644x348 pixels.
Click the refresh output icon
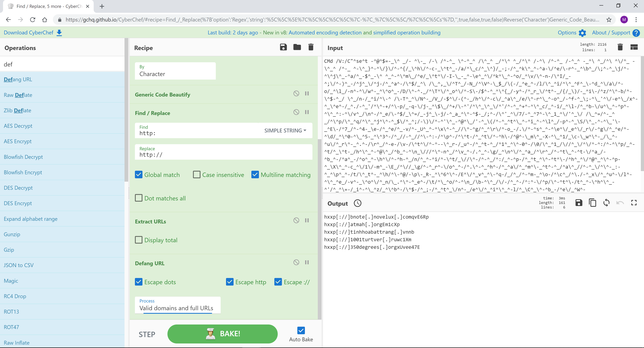point(606,203)
